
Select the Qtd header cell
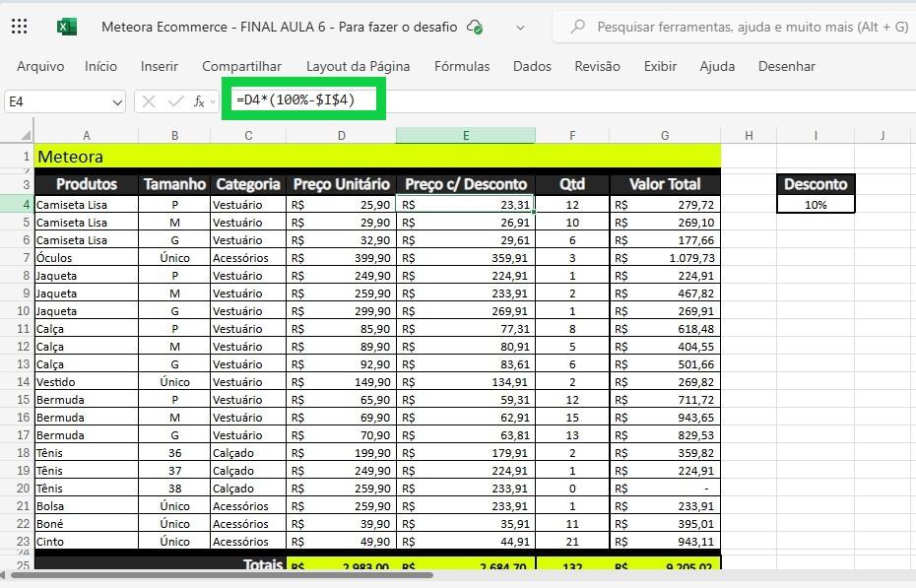point(572,184)
